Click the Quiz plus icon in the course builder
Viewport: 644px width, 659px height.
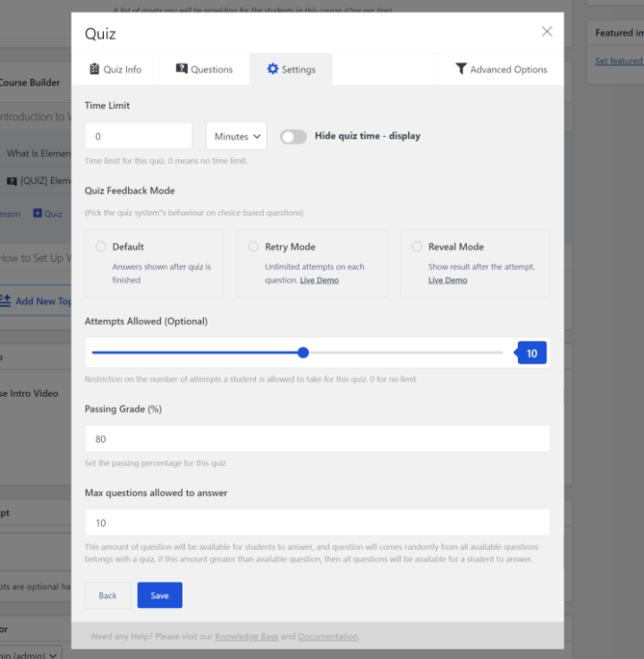[x=38, y=213]
